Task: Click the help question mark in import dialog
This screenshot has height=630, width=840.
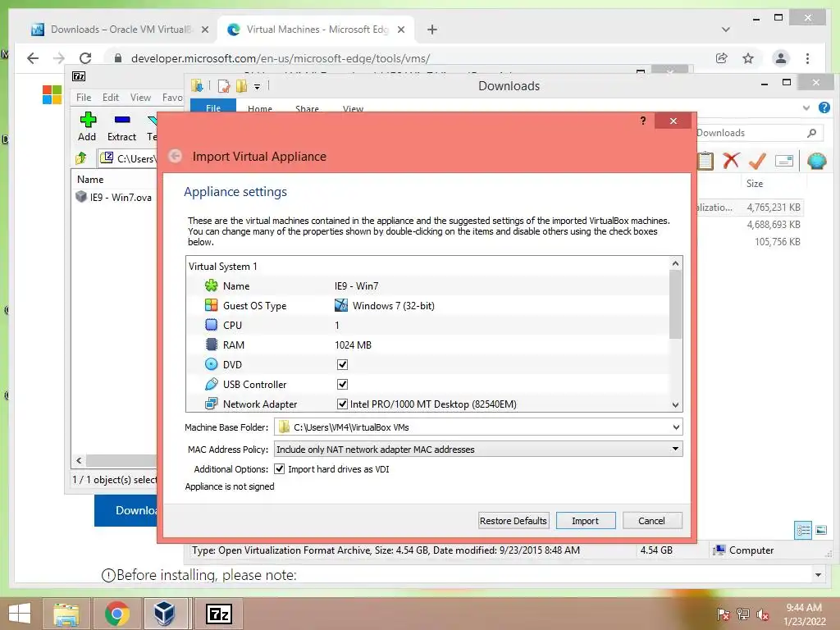Action: pyautogui.click(x=643, y=121)
